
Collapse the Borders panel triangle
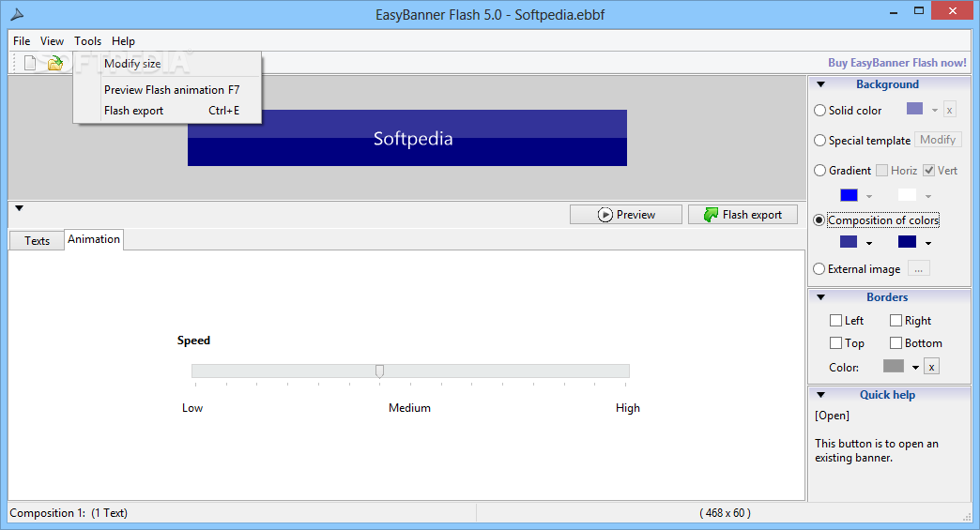point(821,297)
